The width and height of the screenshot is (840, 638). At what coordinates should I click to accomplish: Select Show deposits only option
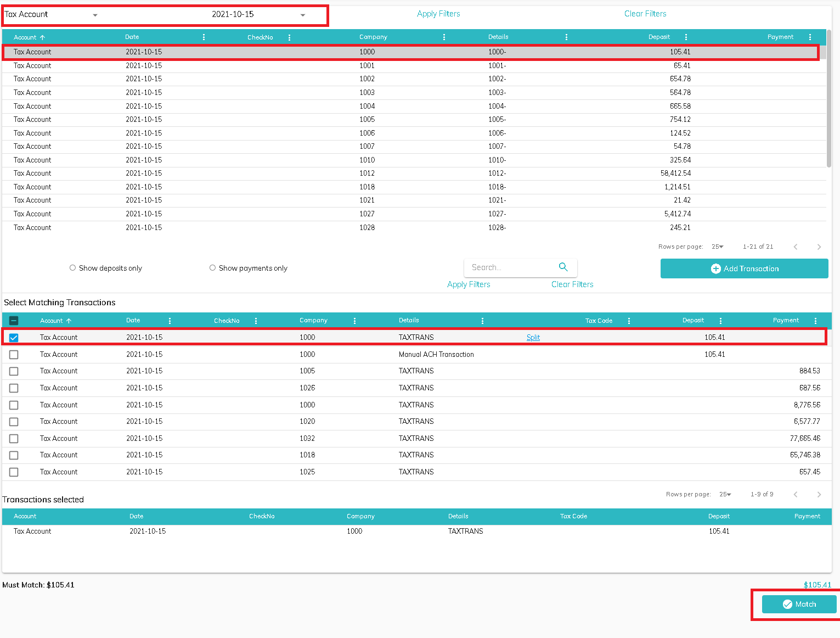[72, 268]
